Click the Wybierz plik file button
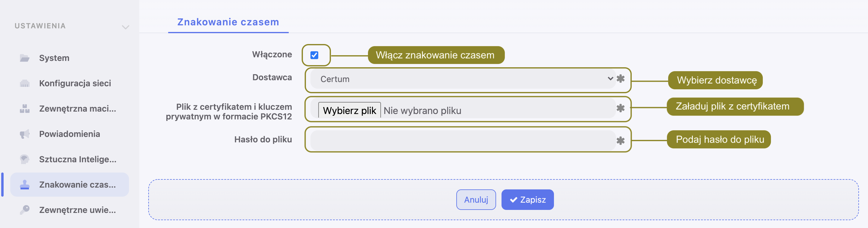The image size is (868, 228). pos(349,110)
